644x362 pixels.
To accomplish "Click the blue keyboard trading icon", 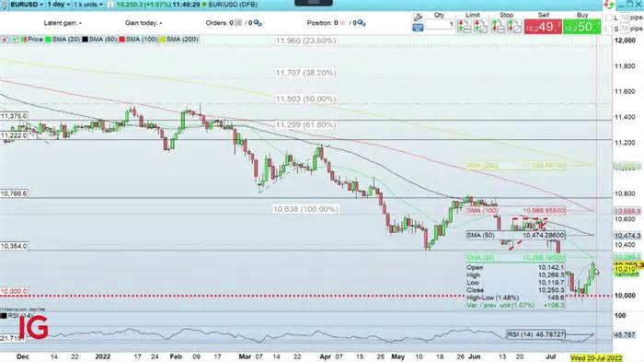I will pyautogui.click(x=418, y=28).
